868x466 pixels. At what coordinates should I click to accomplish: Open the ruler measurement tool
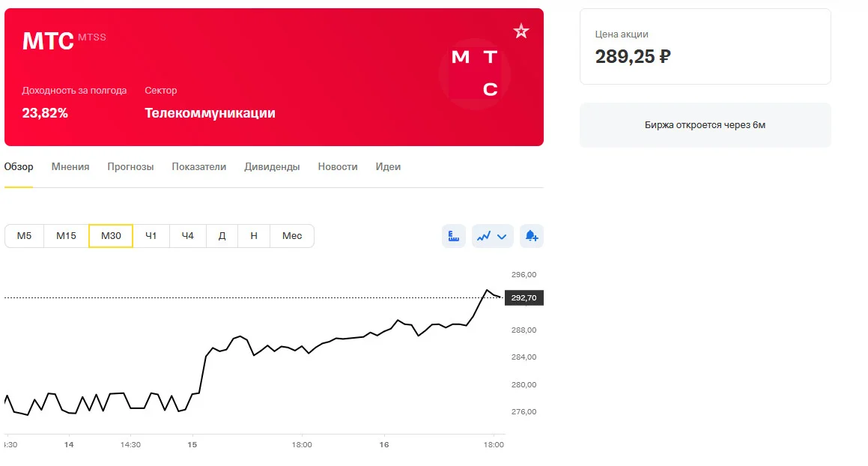(x=453, y=236)
